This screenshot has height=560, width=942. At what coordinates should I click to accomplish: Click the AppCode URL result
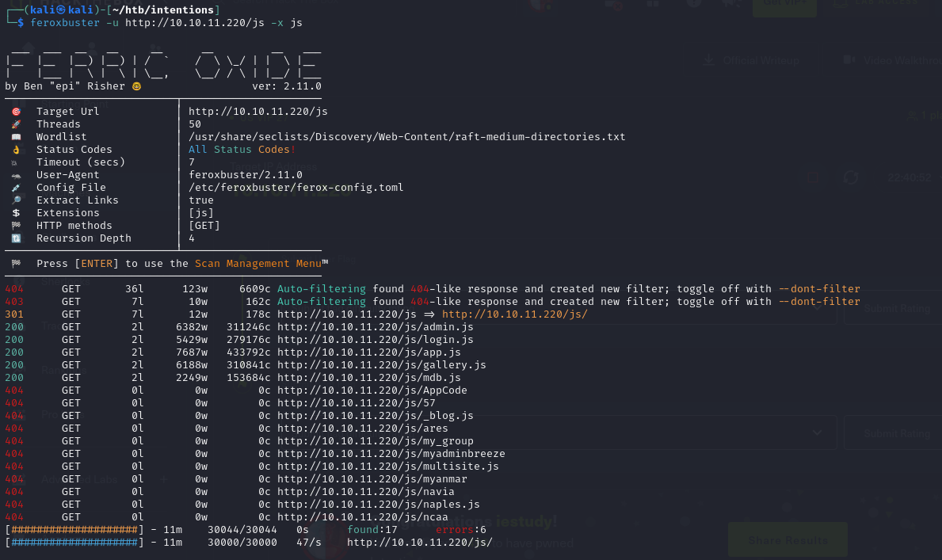pos(372,390)
